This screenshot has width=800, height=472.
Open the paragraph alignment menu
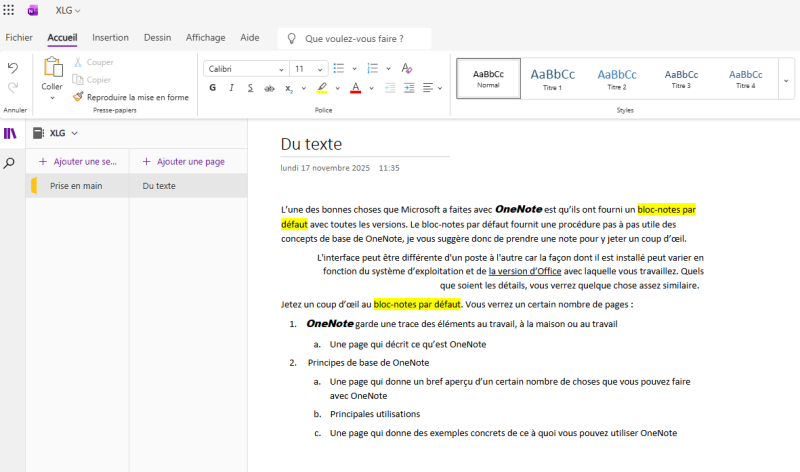click(x=432, y=88)
